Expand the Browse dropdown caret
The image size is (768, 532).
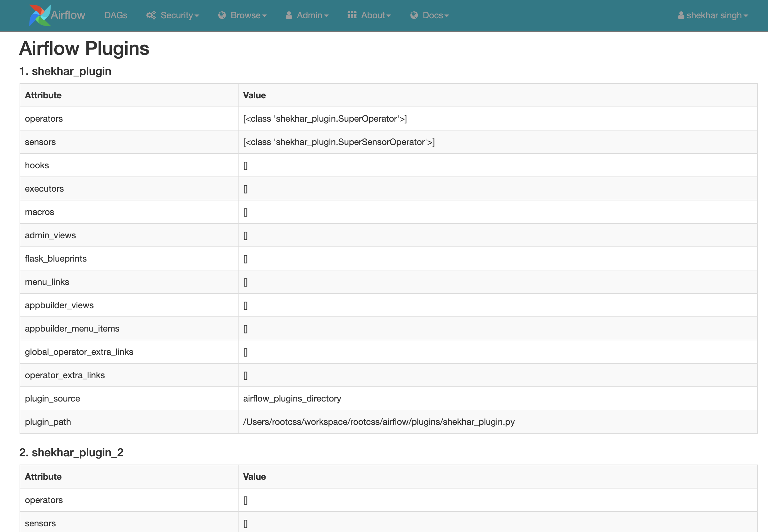(264, 16)
